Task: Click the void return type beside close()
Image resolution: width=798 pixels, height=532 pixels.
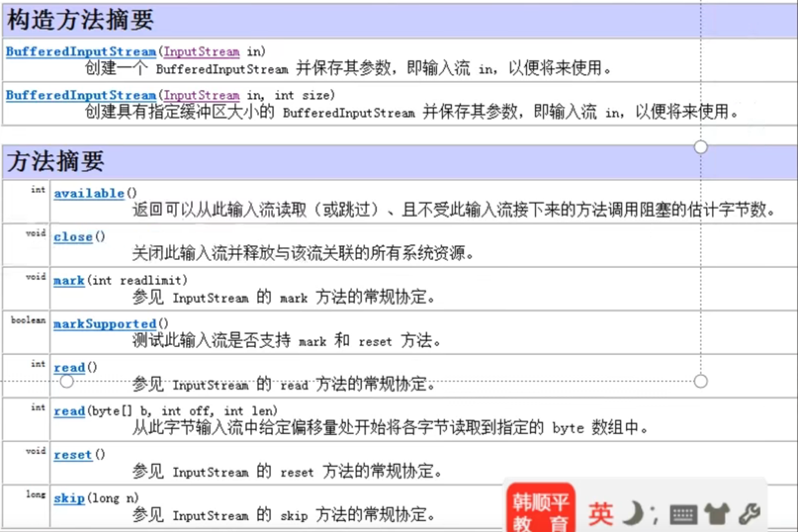Action: tap(36, 233)
